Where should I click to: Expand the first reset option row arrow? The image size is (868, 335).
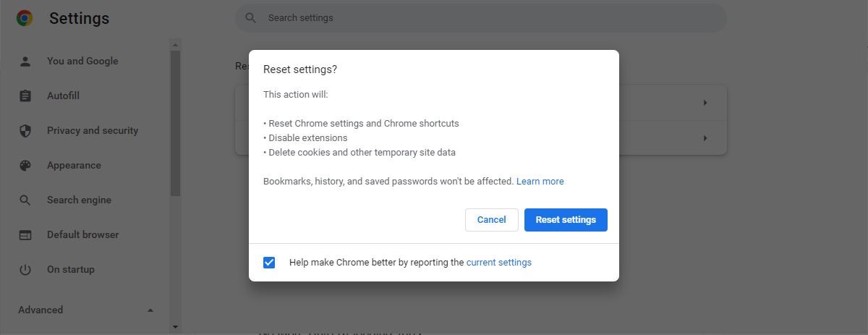[705, 103]
